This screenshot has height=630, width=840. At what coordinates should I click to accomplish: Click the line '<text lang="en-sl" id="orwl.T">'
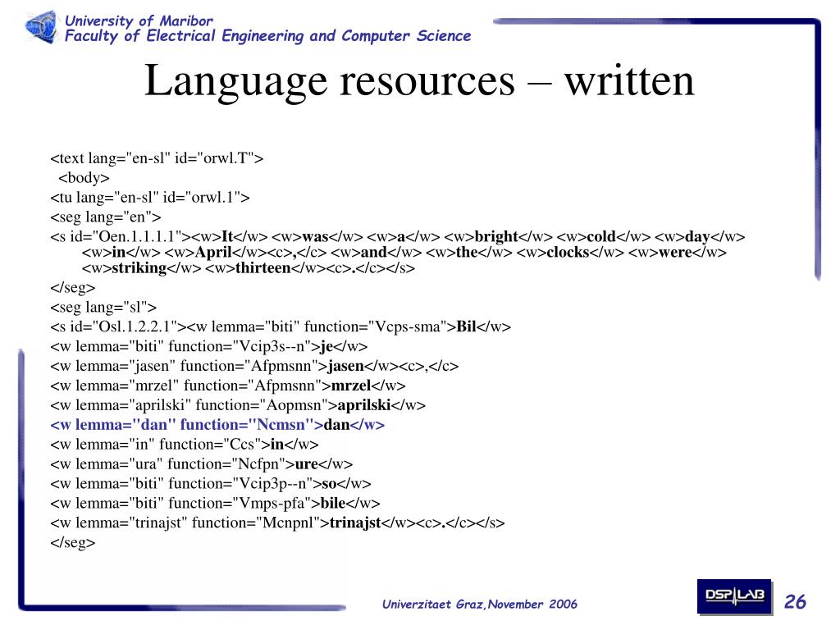157,158
